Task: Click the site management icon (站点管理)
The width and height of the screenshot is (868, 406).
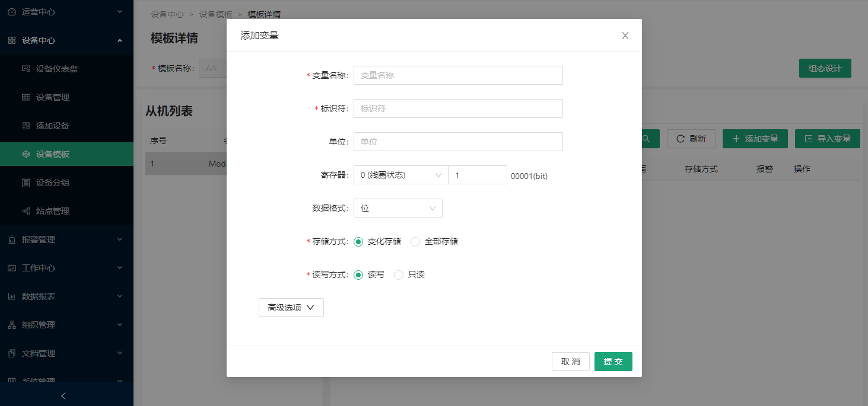Action: 26,211
